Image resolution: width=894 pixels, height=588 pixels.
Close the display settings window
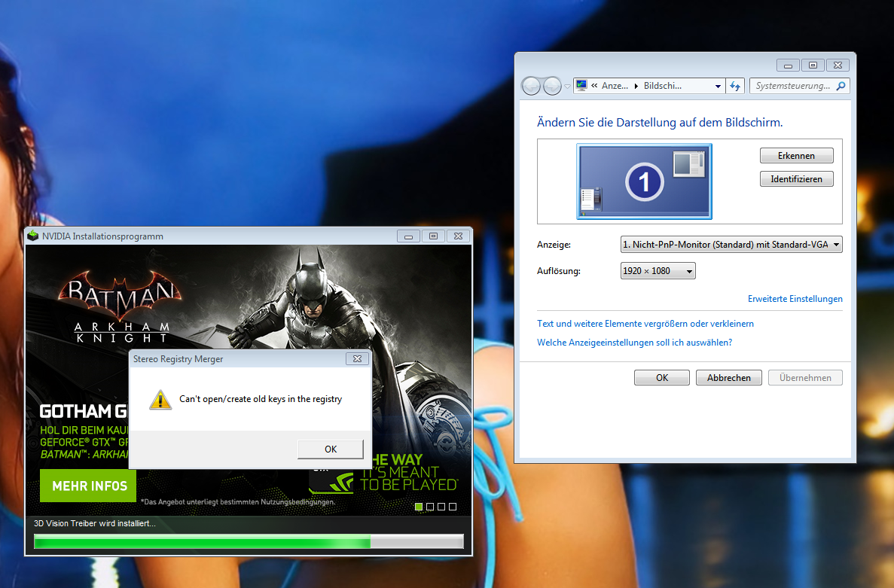pyautogui.click(x=838, y=66)
